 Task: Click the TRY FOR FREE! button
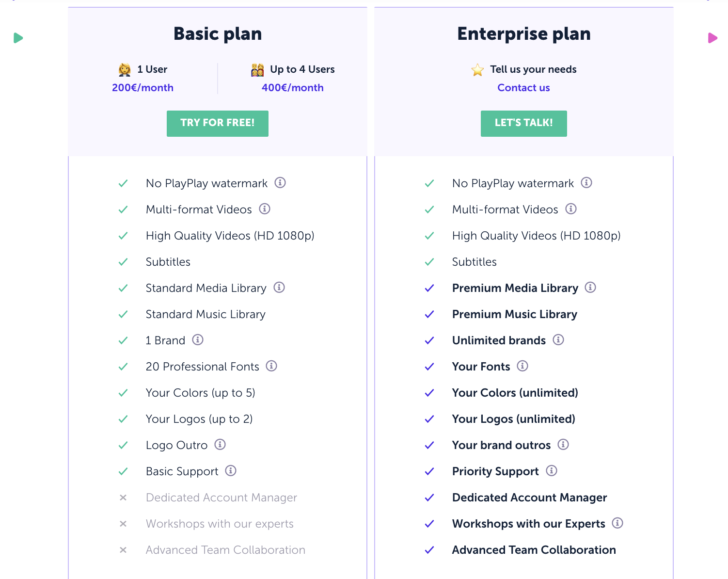tap(218, 123)
